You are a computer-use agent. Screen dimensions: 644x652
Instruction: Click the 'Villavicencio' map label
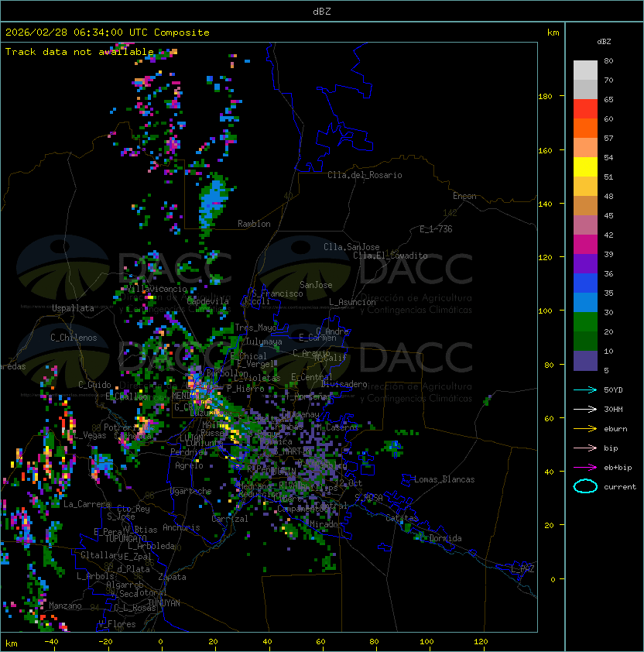156,289
